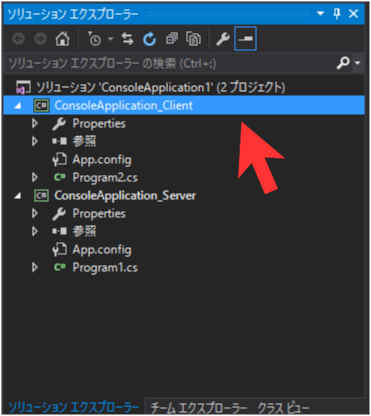
Task: Switch to ソリューション エクスプローラー bottom tab
Action: click(x=73, y=407)
